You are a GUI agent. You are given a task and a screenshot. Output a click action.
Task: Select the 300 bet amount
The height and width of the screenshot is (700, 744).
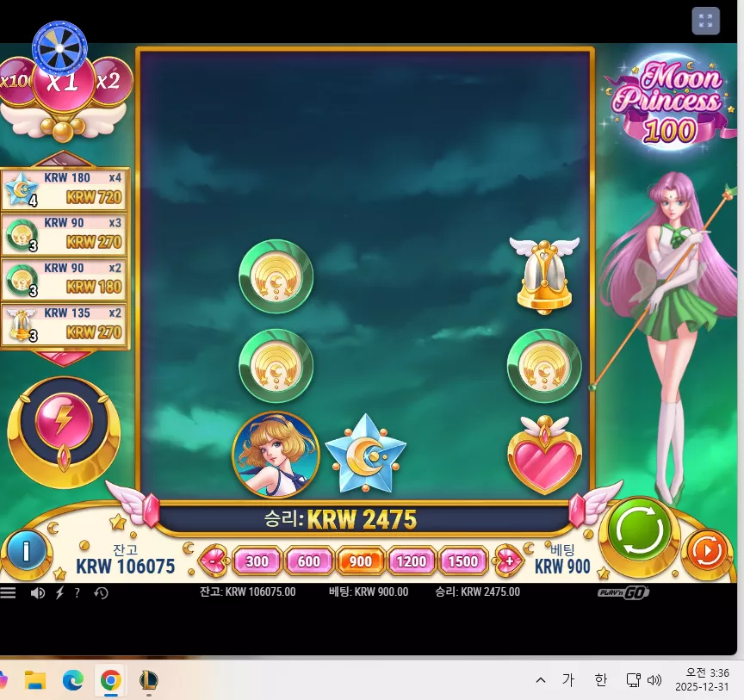coord(257,561)
